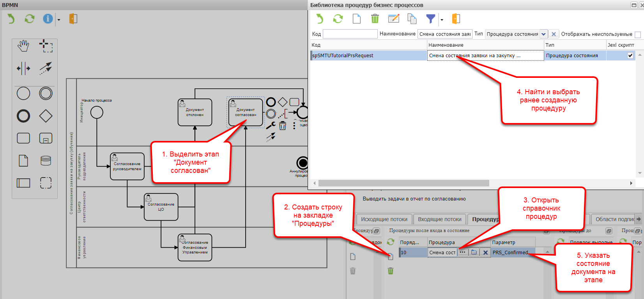
Task: Activate the lasso selection tool
Action: click(x=46, y=46)
